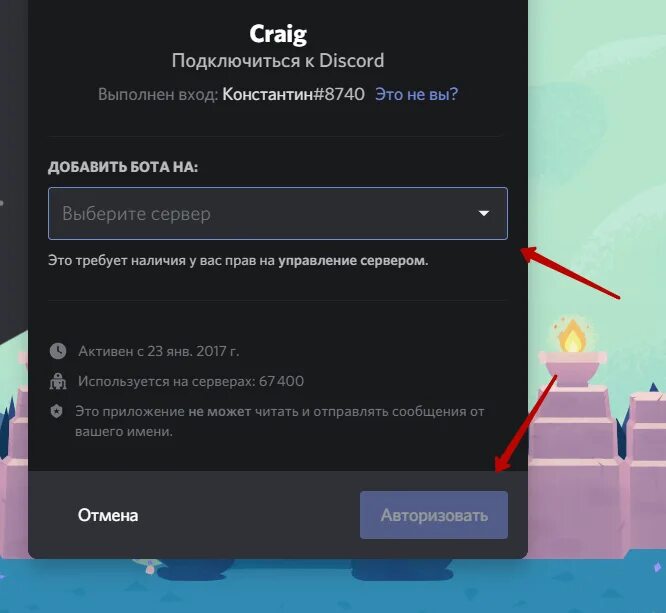Viewport: 666px width, 613px height.
Task: Click the username Константин#8740
Action: coord(293,94)
